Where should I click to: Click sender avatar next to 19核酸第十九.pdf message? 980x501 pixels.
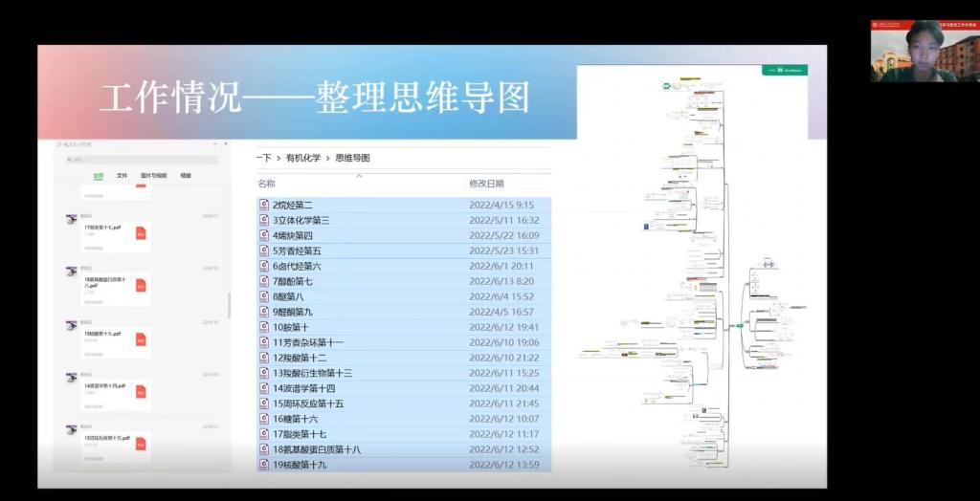71,325
